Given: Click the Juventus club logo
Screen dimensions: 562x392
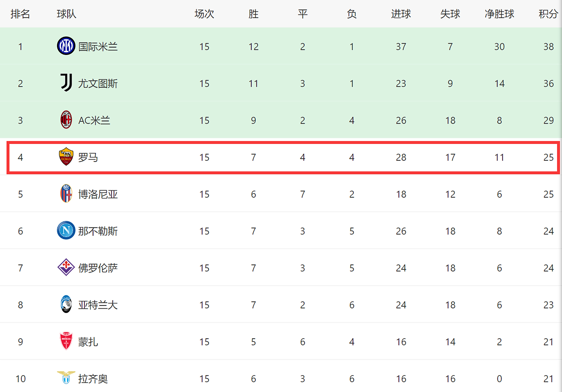Looking at the screenshot, I should click(66, 83).
